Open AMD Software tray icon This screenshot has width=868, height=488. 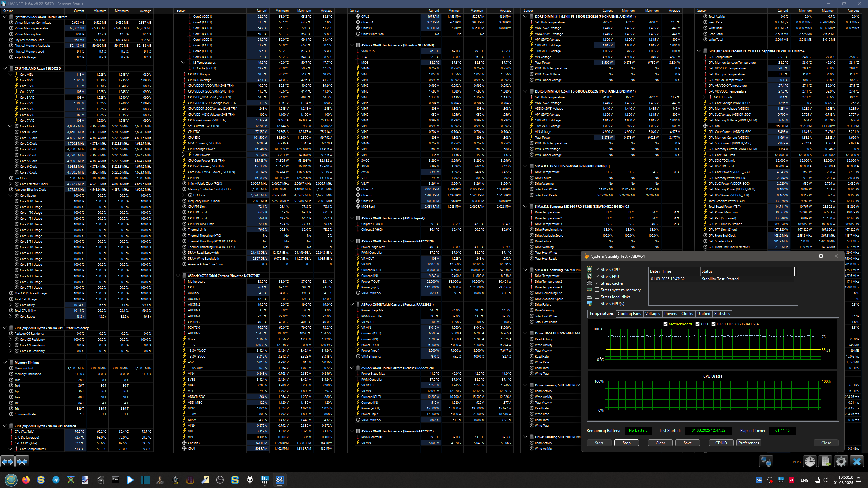(x=792, y=480)
